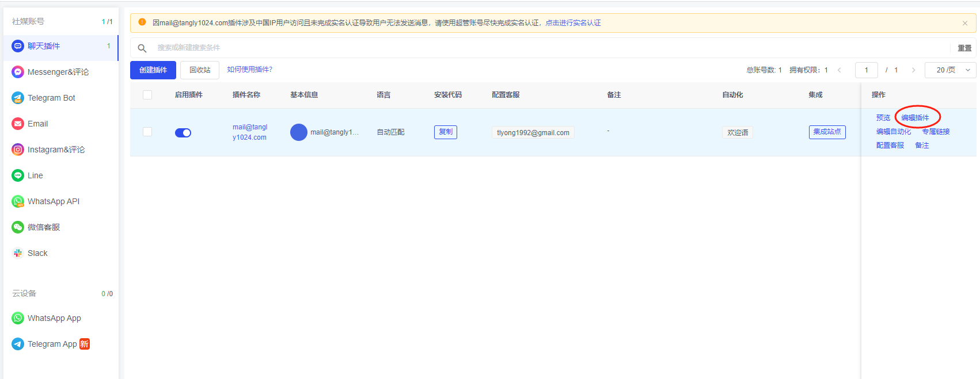Click the tlyong1992@gmail.com agent tag

point(533,133)
